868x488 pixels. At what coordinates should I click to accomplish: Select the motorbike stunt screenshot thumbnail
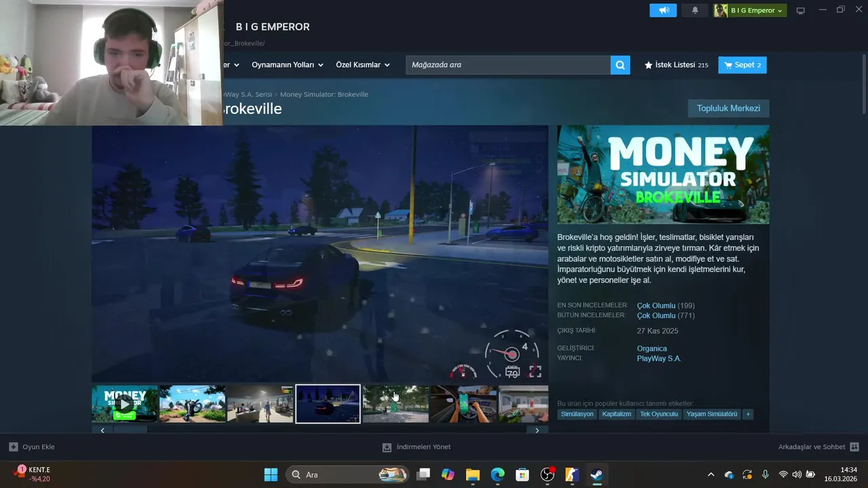tap(192, 404)
